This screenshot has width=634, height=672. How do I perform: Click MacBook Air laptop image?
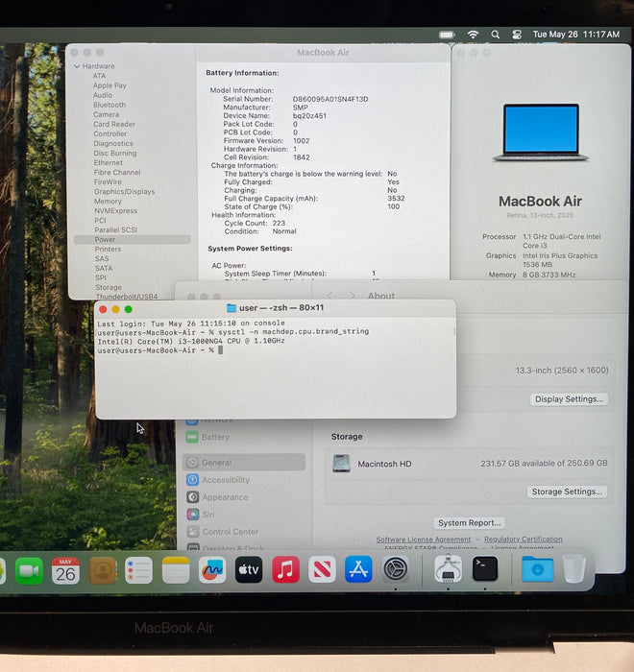541,132
